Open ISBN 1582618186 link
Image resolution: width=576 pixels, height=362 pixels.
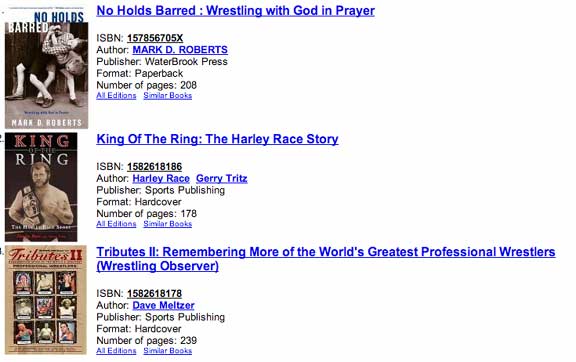tap(154, 166)
